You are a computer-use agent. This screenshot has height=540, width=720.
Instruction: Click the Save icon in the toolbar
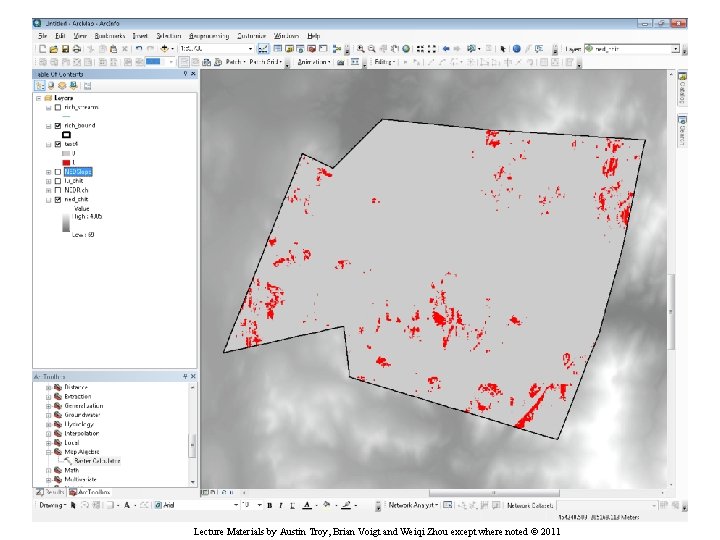point(65,48)
